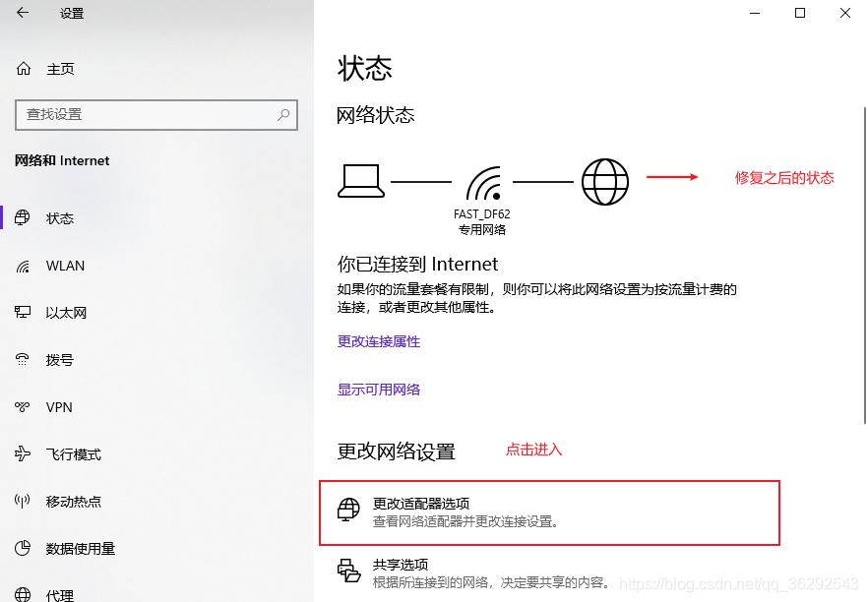Screen dimensions: 868x602
Task: Click the laptop icon in network diagram
Action: (361, 181)
